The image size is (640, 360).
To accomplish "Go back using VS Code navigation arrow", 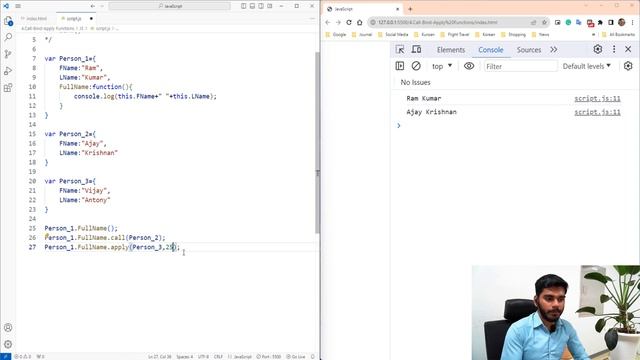I will [x=93, y=6].
